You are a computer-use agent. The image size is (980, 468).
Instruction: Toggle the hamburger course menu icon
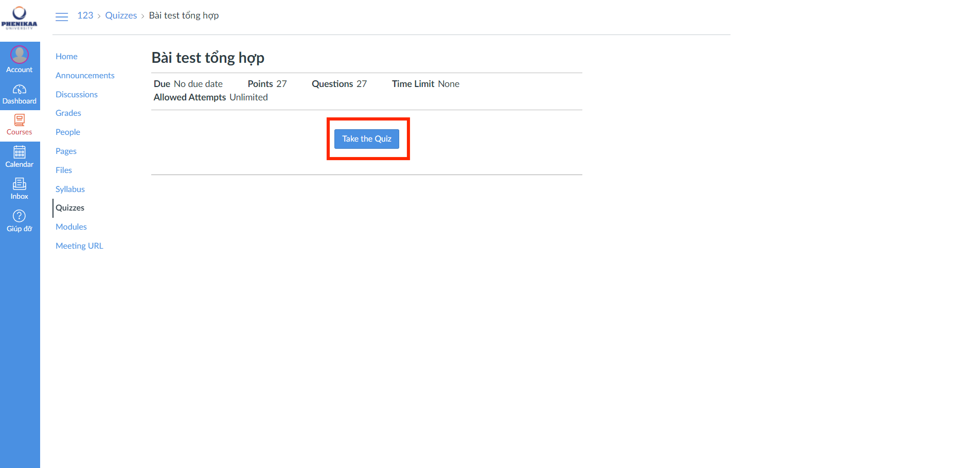(x=62, y=16)
